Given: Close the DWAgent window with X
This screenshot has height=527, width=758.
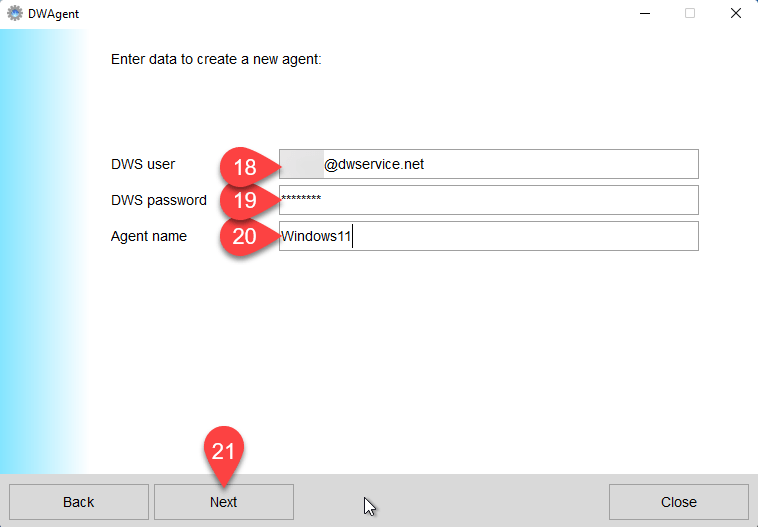Looking at the screenshot, I should pos(735,14).
